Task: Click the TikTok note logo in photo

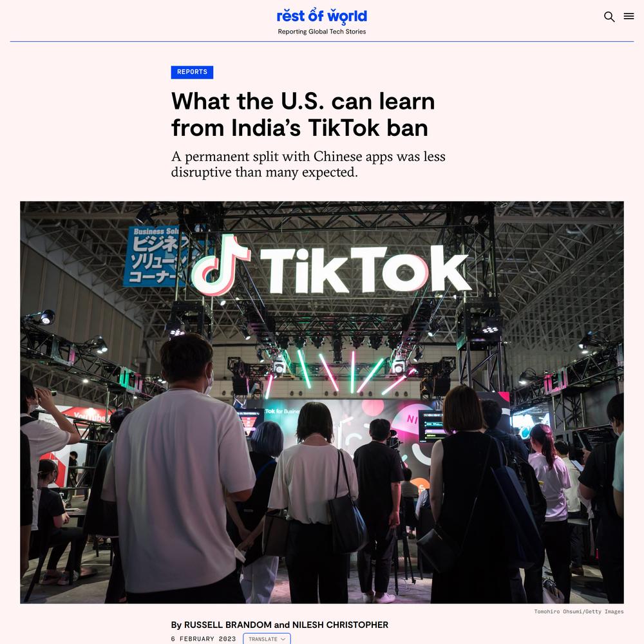Action: [x=220, y=265]
